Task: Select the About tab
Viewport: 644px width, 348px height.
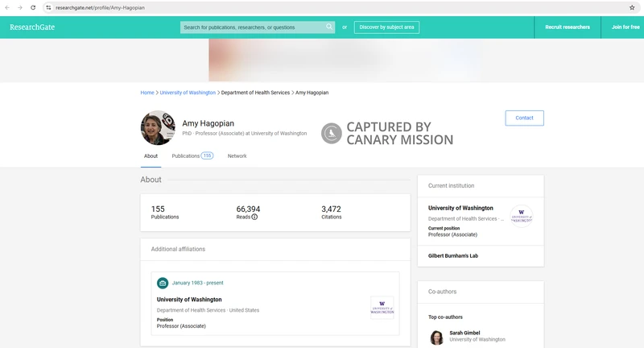Action: tap(151, 156)
